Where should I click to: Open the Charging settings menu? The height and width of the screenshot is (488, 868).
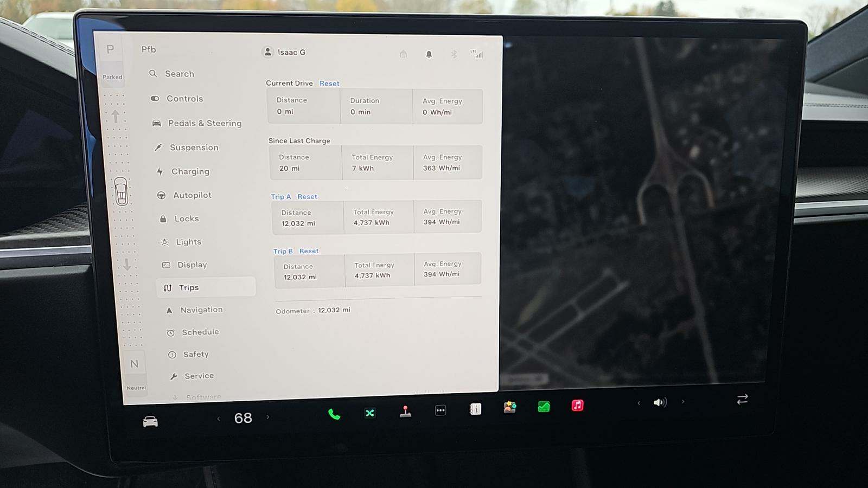[x=190, y=171]
